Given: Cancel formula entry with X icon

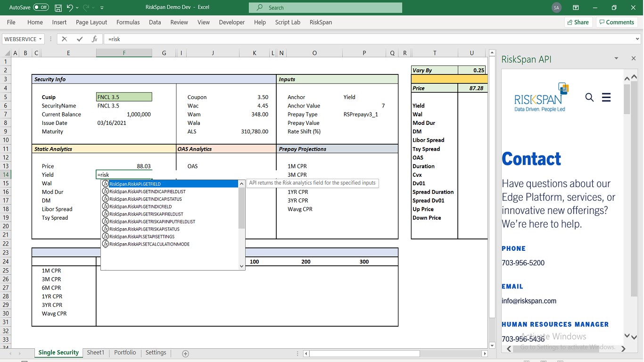Looking at the screenshot, I should point(65,39).
